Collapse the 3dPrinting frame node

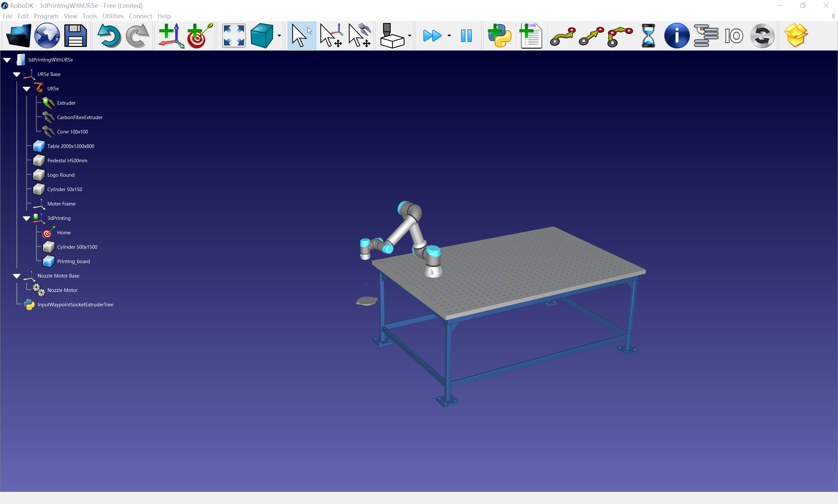(27, 218)
